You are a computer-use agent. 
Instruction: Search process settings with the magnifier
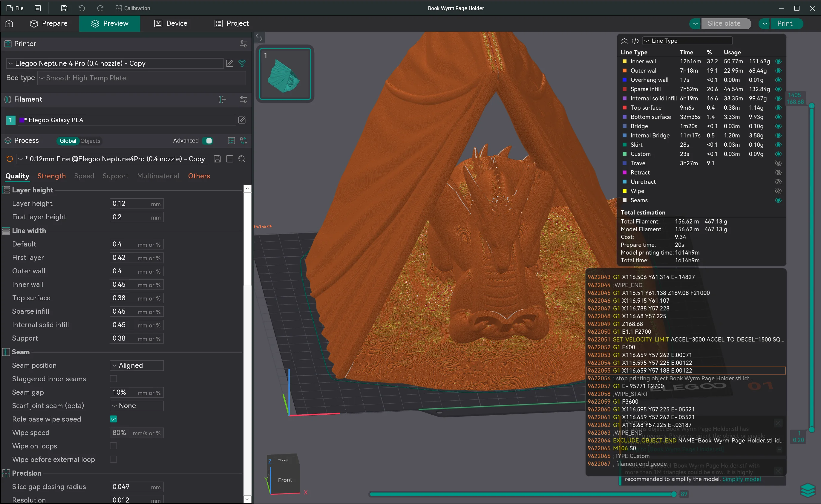pyautogui.click(x=242, y=159)
